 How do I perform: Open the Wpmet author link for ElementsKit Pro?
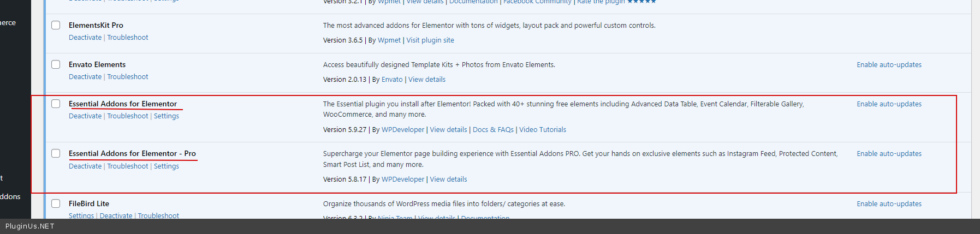(x=389, y=40)
